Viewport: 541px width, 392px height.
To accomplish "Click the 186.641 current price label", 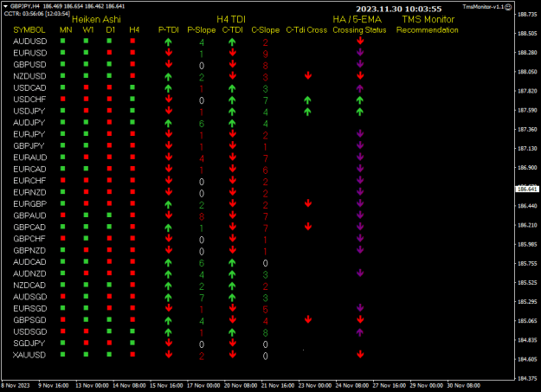I will click(527, 189).
